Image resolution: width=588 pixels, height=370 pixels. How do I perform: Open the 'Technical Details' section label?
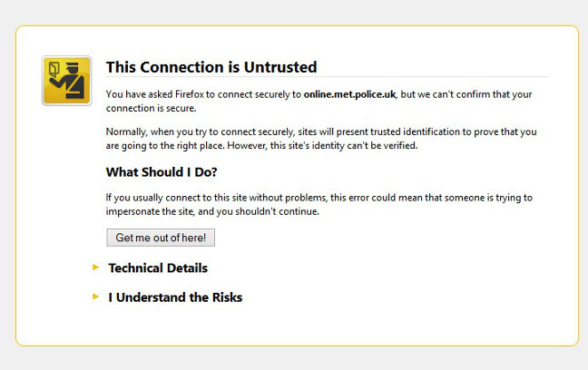point(158,268)
